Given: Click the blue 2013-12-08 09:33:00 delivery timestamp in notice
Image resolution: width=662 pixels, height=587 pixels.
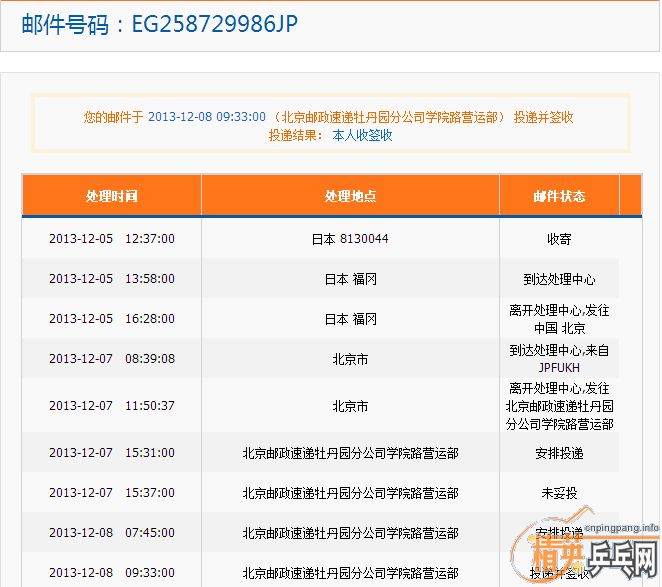Looking at the screenshot, I should point(206,117).
